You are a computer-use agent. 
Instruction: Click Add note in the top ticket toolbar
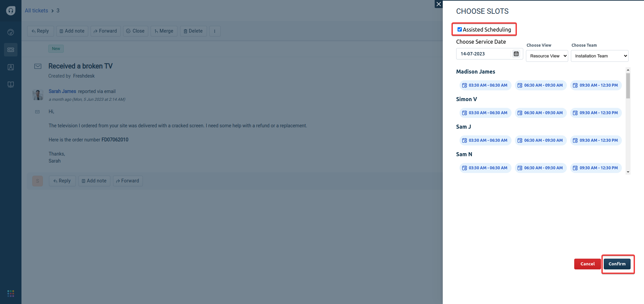[72, 31]
